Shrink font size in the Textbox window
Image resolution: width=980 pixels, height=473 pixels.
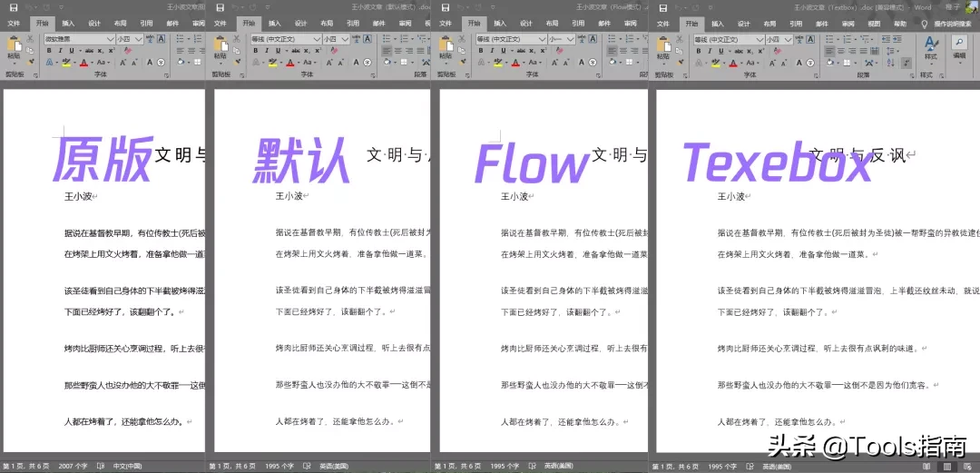(784, 64)
